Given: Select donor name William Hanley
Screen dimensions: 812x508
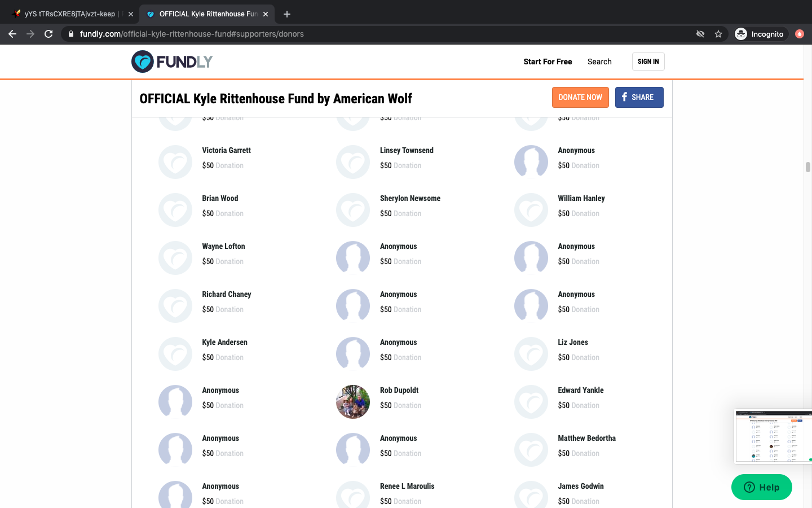Looking at the screenshot, I should tap(581, 198).
